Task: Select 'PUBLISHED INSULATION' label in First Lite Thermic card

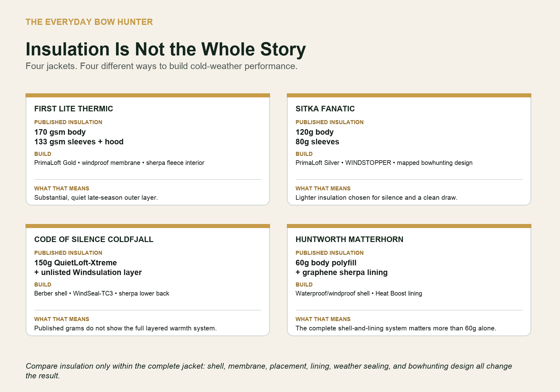Action: point(68,122)
